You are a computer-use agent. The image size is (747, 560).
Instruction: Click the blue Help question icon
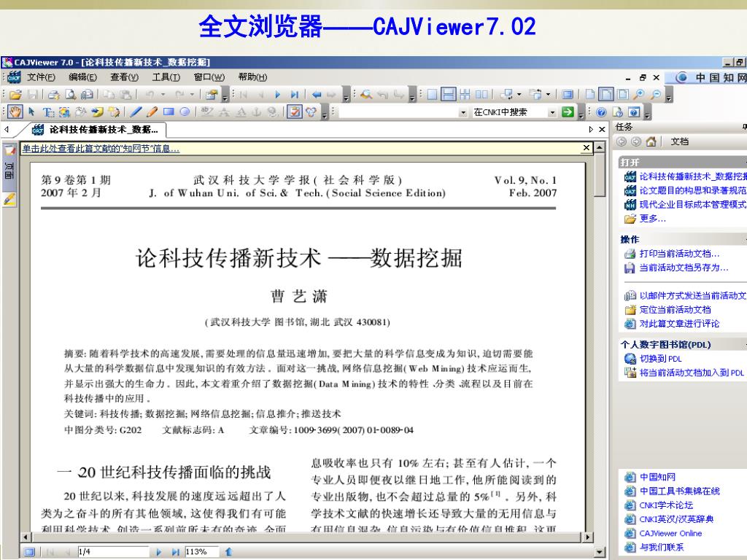(x=601, y=112)
